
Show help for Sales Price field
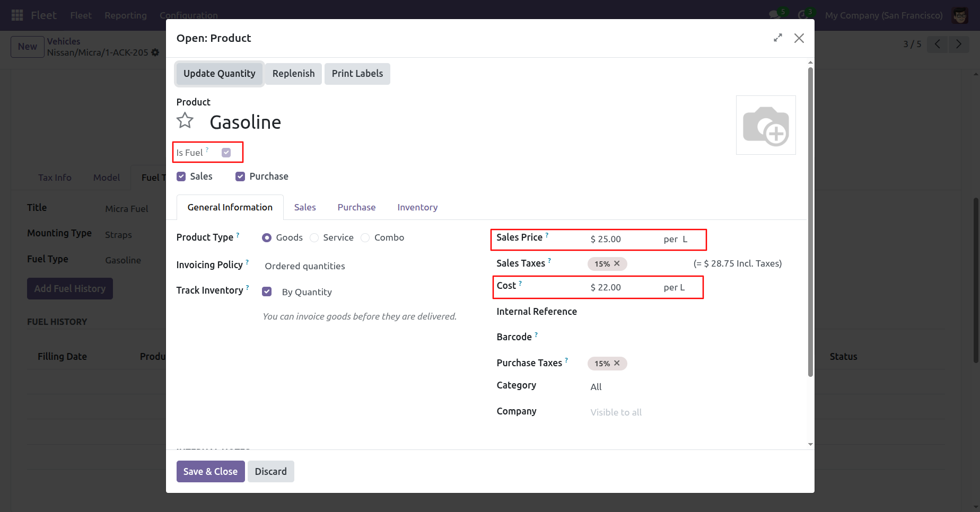coord(547,234)
